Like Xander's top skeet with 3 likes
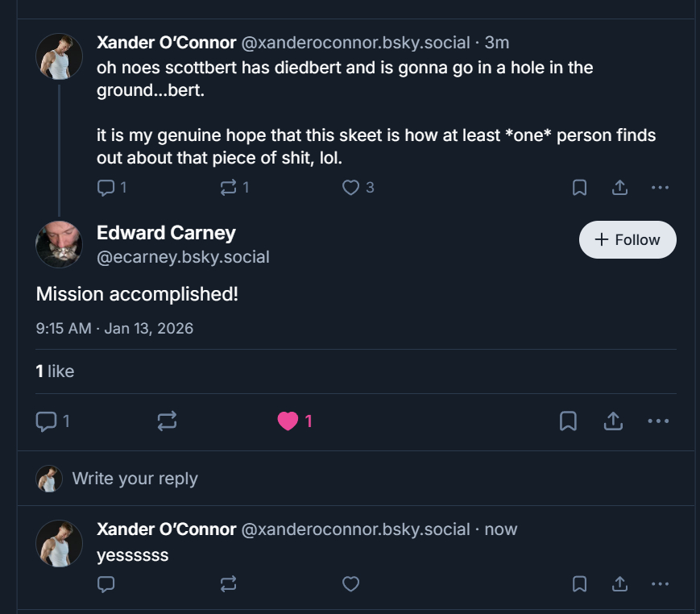This screenshot has height=614, width=700. [350, 188]
